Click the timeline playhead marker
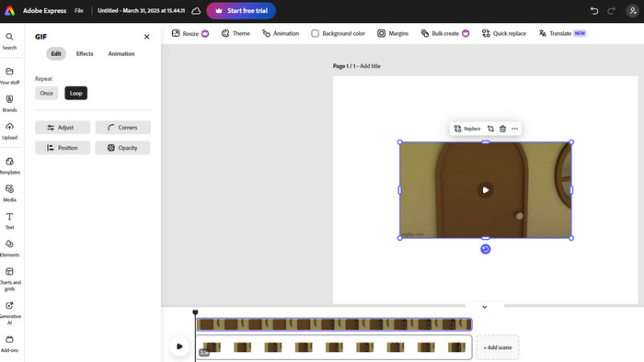 point(195,312)
